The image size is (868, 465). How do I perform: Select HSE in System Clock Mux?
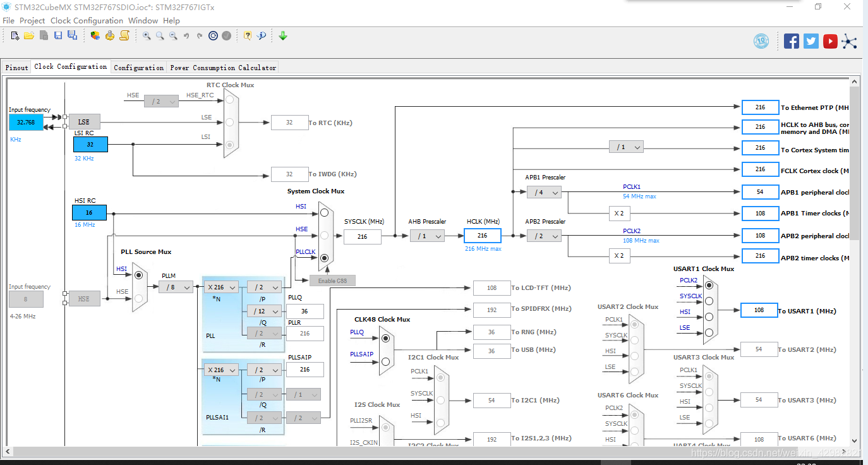tap(324, 235)
